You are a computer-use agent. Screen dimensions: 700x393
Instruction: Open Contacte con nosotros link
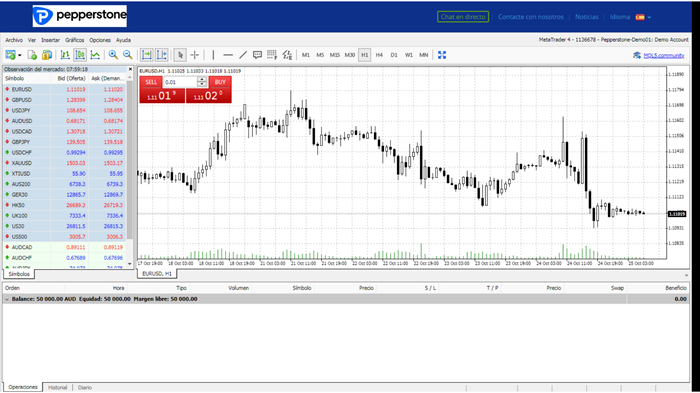coord(531,17)
